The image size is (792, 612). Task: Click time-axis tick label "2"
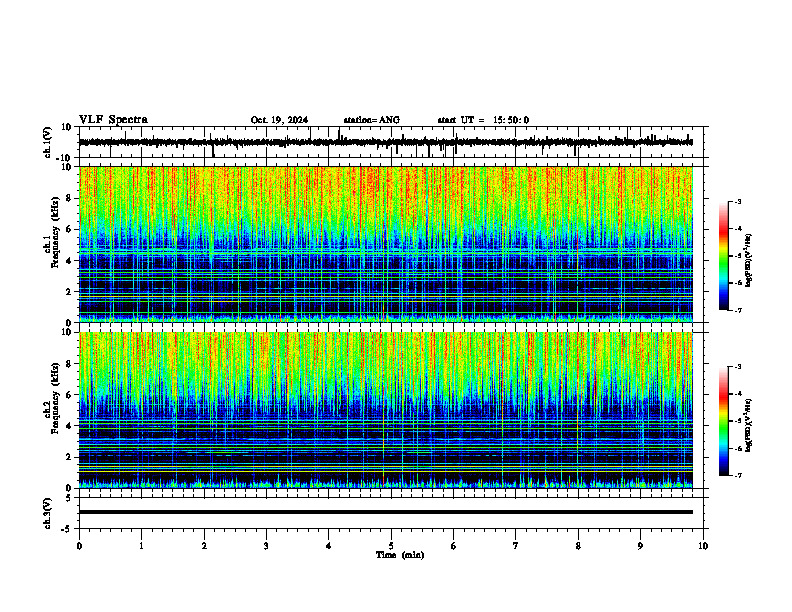click(x=204, y=546)
